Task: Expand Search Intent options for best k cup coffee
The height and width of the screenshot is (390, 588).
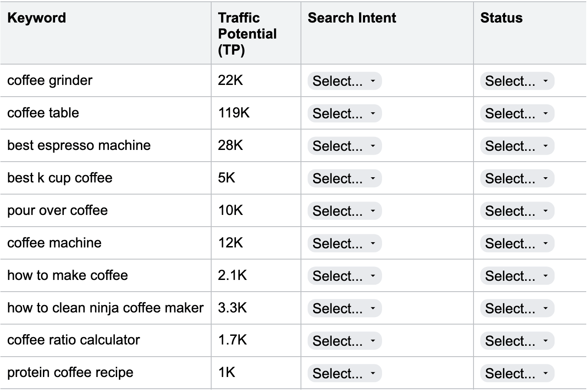Action: pos(344,178)
